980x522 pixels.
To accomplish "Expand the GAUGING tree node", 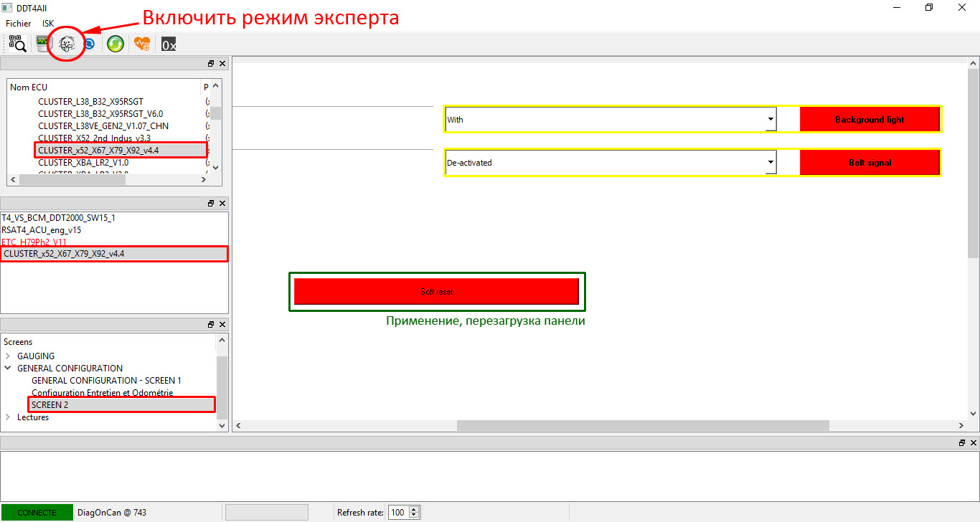I will point(8,356).
